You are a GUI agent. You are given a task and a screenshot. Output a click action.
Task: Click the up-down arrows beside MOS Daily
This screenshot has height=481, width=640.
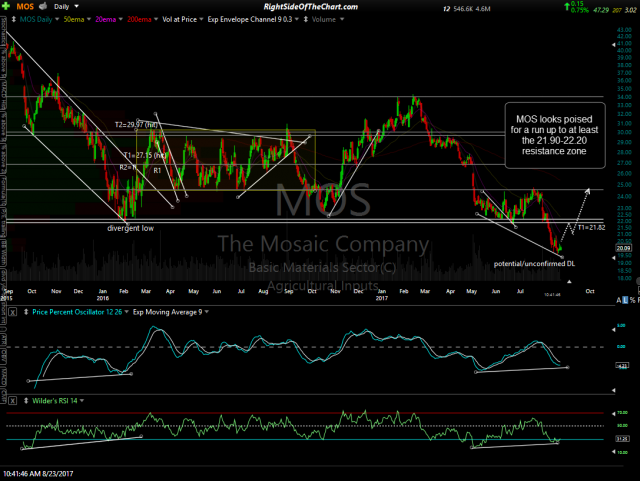(x=13, y=19)
